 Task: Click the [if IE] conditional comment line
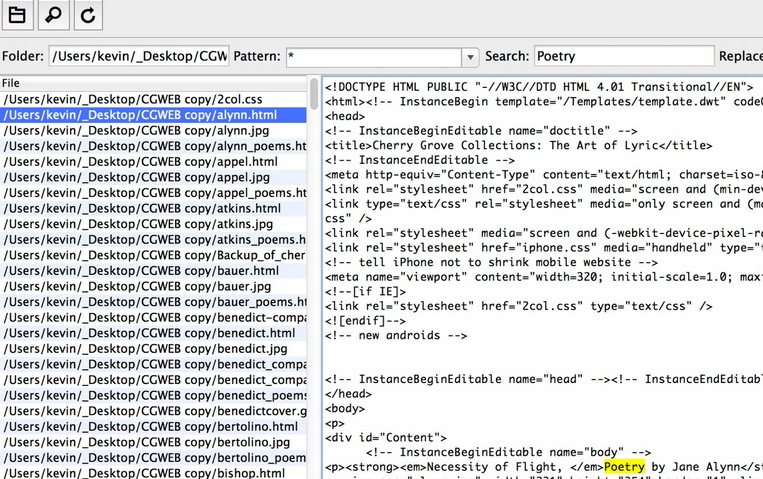(x=365, y=292)
